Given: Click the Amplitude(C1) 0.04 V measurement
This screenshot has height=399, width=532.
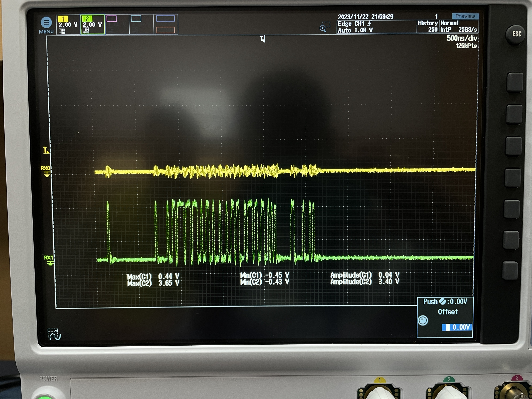Looking at the screenshot, I should [365, 275].
